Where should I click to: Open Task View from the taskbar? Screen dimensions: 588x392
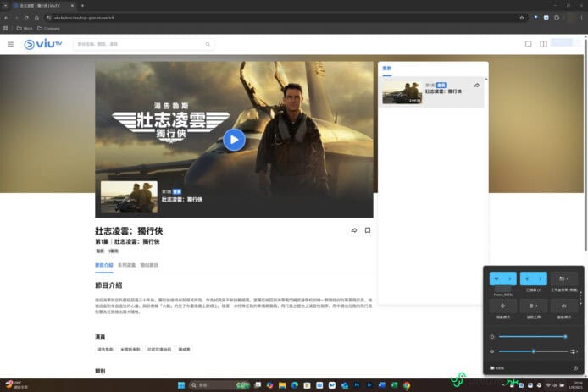click(x=258, y=385)
